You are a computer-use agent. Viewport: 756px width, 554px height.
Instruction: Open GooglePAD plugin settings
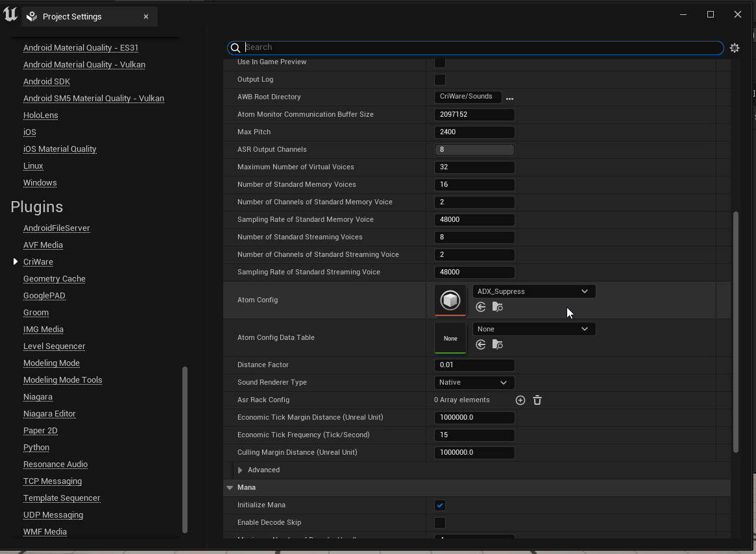pos(44,296)
